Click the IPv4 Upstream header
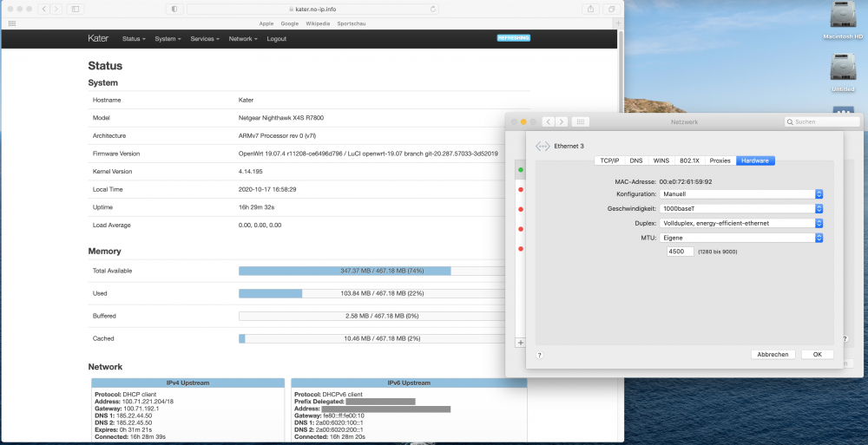Image resolution: width=868 pixels, height=445 pixels. 187,383
